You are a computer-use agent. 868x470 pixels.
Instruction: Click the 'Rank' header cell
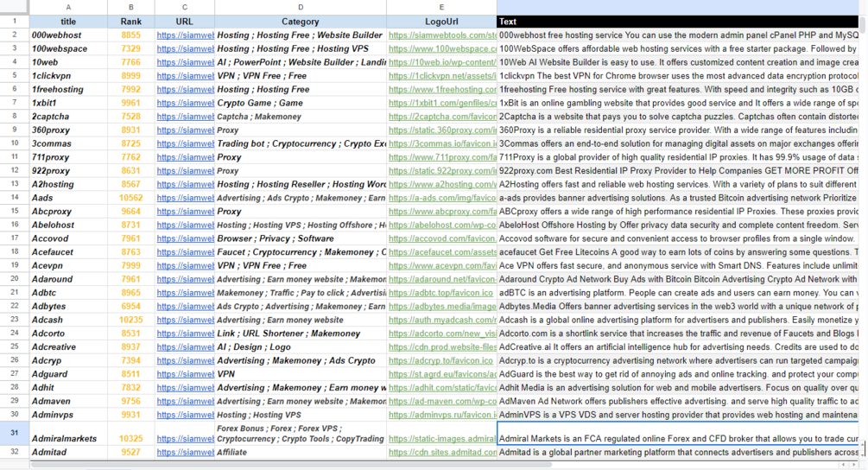[x=130, y=22]
